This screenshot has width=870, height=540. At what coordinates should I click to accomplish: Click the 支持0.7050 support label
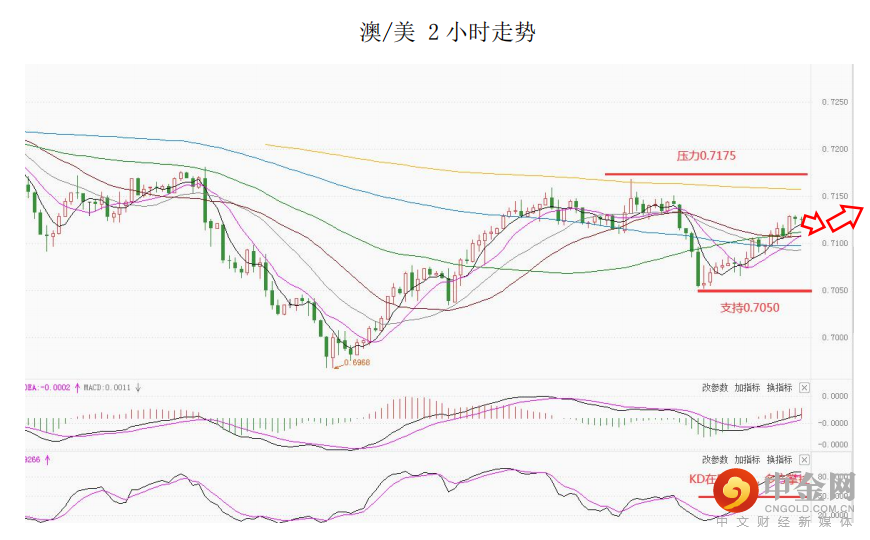(x=749, y=308)
